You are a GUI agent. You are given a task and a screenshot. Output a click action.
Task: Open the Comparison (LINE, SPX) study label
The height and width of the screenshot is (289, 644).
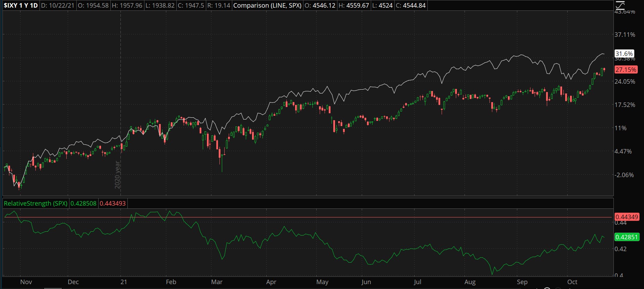267,6
